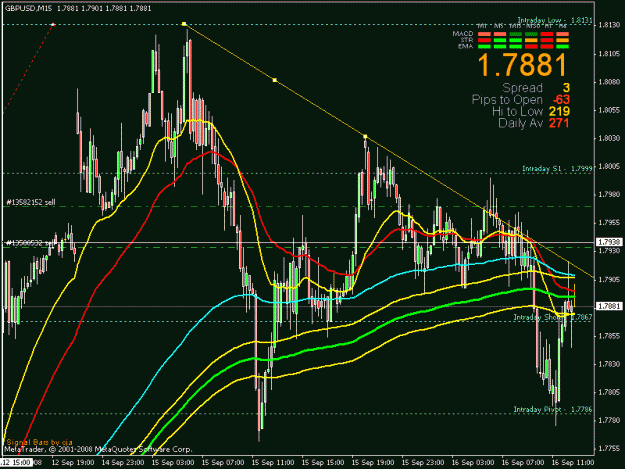Click the first MACD signal bar
The height and width of the screenshot is (469, 625).
click(484, 34)
